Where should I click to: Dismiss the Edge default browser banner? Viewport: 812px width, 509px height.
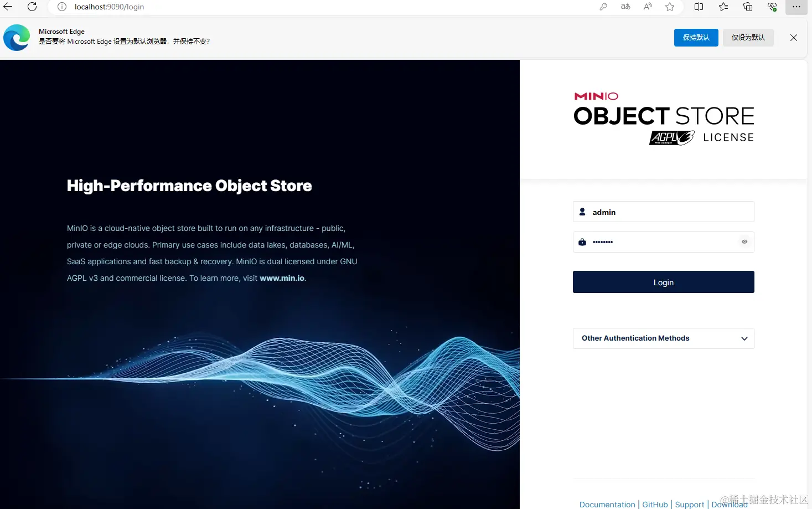point(794,38)
